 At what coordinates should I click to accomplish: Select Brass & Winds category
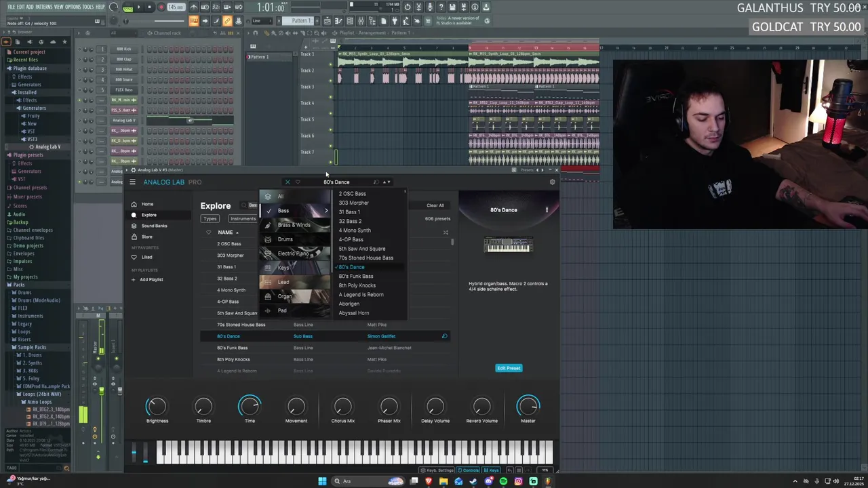(x=294, y=225)
